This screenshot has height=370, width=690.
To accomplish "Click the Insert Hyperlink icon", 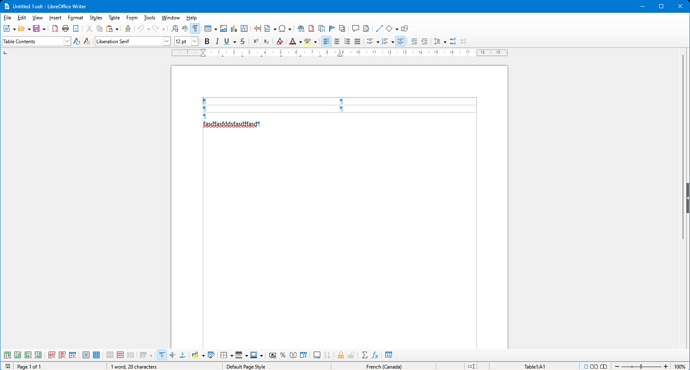I will point(301,29).
